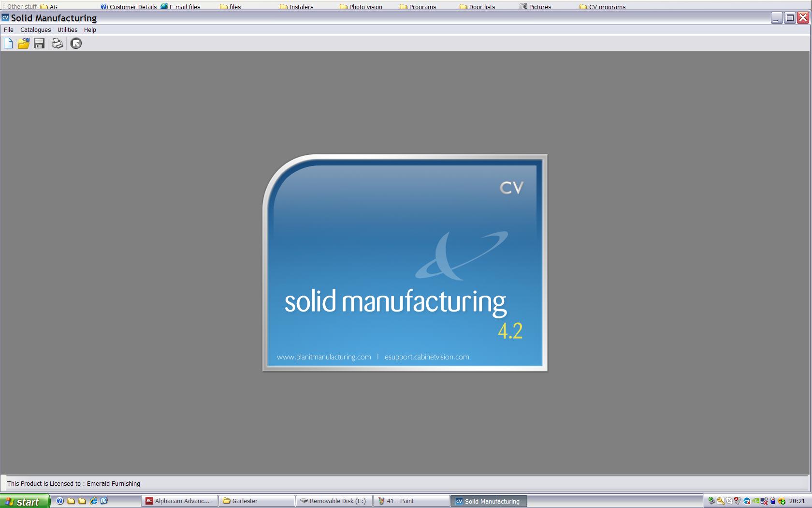Image resolution: width=812 pixels, height=508 pixels.
Task: Open the Windows start menu
Action: pos(25,501)
